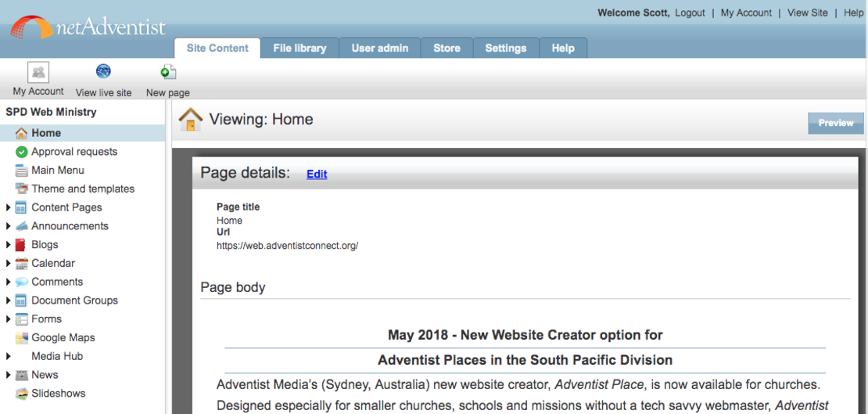
Task: Click the My Account link in header
Action: [x=746, y=13]
